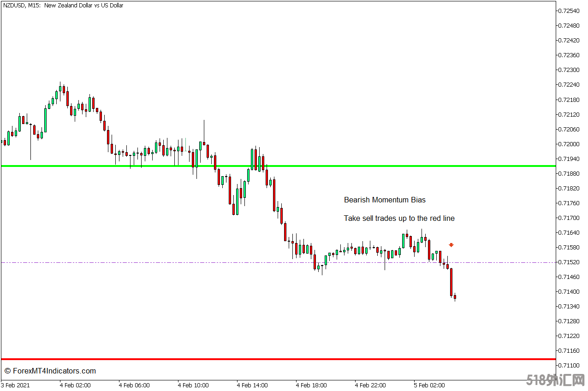Click the '4 Feb 18:00' time label
Image resolution: width=588 pixels, height=391 pixels.
tap(311, 385)
